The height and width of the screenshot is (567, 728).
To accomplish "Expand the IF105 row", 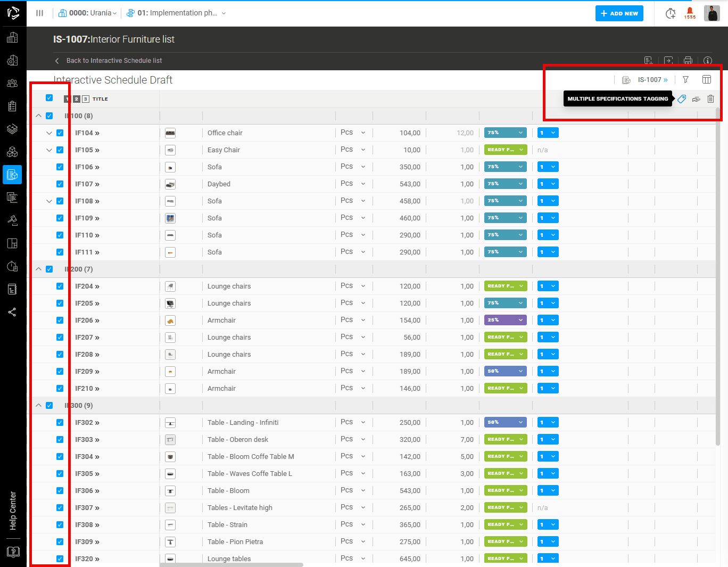I will [49, 150].
